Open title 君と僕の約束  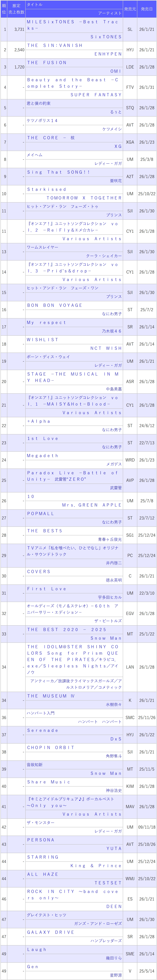[39, 103]
